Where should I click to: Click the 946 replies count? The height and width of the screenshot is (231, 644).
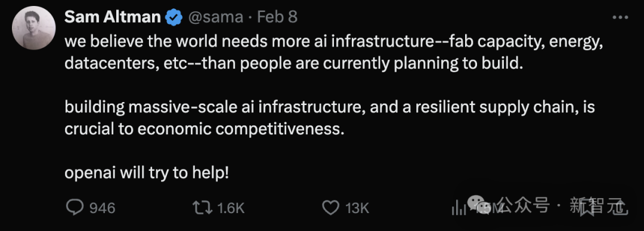coord(103,208)
